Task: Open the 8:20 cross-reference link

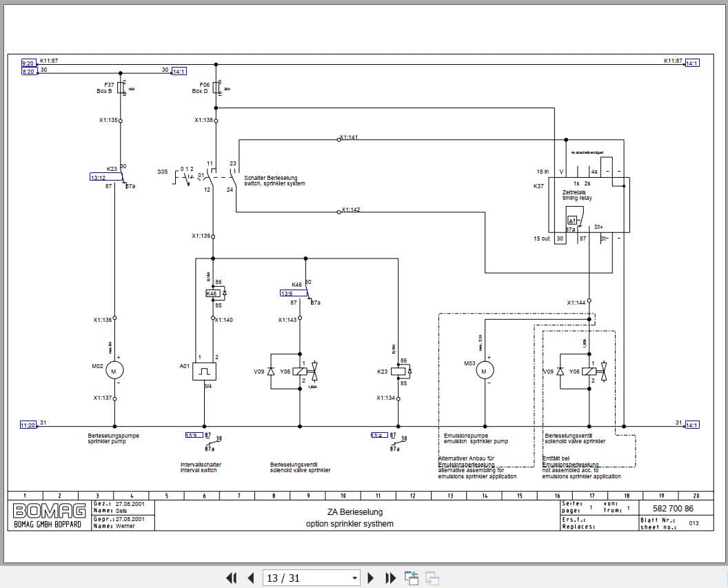Action: (28, 71)
